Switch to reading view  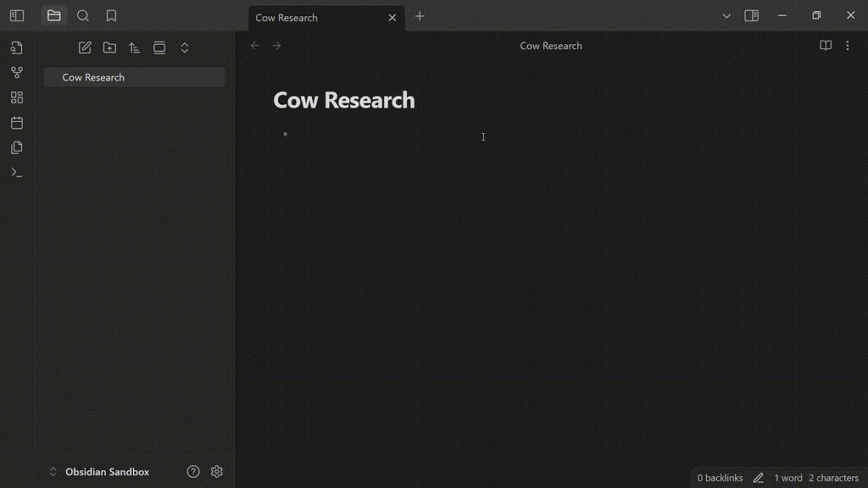click(825, 46)
